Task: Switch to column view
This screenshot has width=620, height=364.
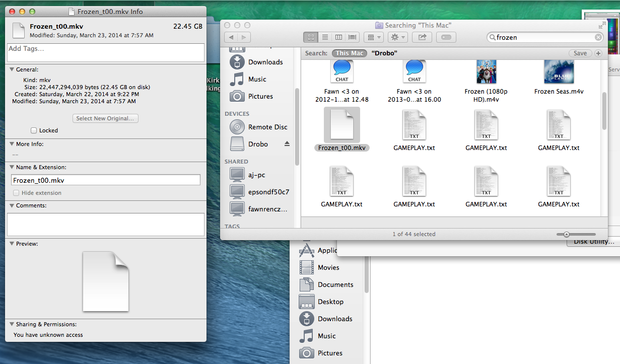Action: click(x=338, y=37)
